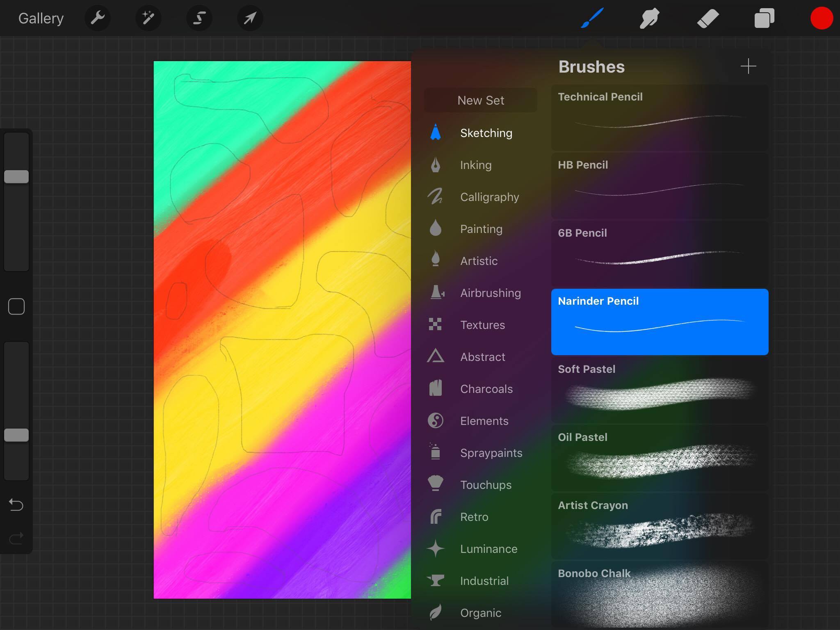
Task: Add a new brush with plus icon
Action: (749, 66)
